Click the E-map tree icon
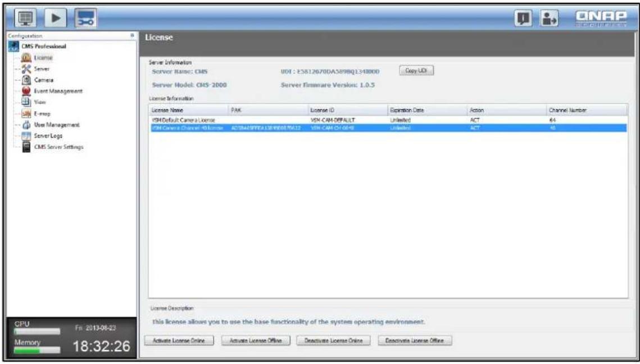The height and width of the screenshot is (364, 640). point(26,113)
